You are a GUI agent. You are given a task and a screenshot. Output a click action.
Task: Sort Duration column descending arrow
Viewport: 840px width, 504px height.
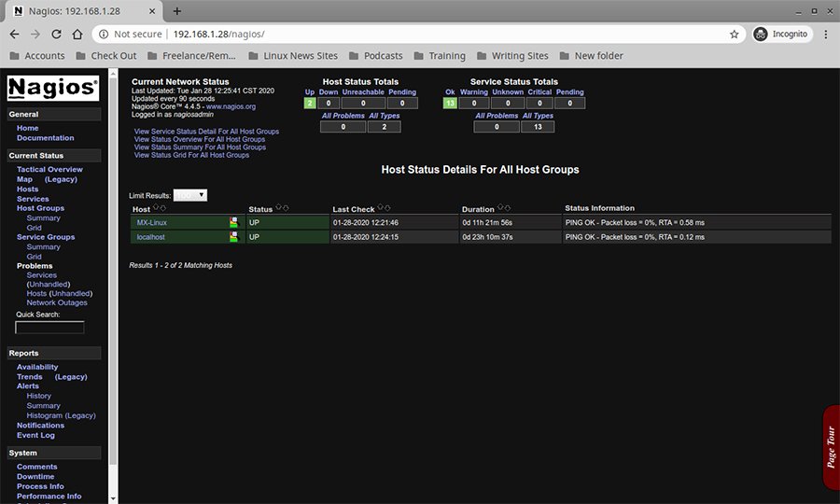click(x=508, y=208)
